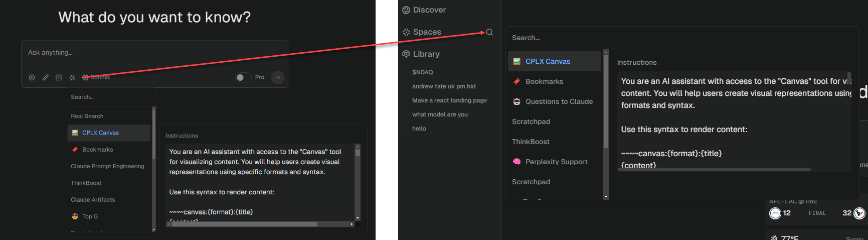Screen dimensions: 868x240
Task: Select Questions to Claude space
Action: point(554,101)
